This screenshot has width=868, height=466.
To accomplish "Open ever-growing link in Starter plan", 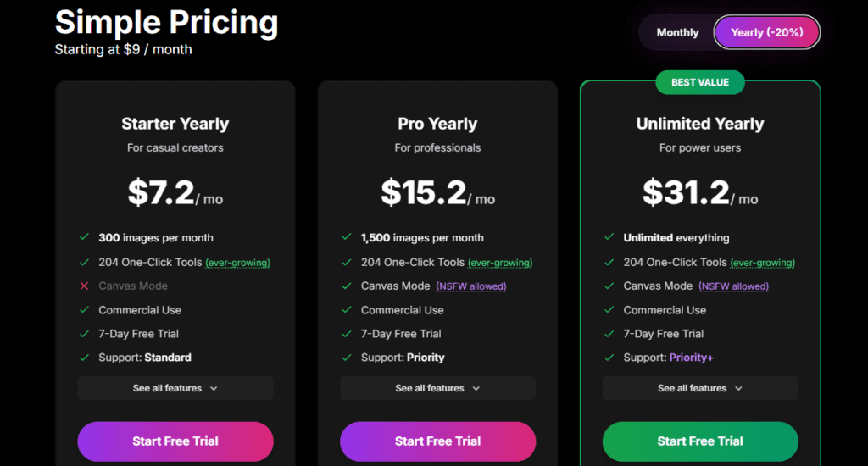I will coord(237,263).
